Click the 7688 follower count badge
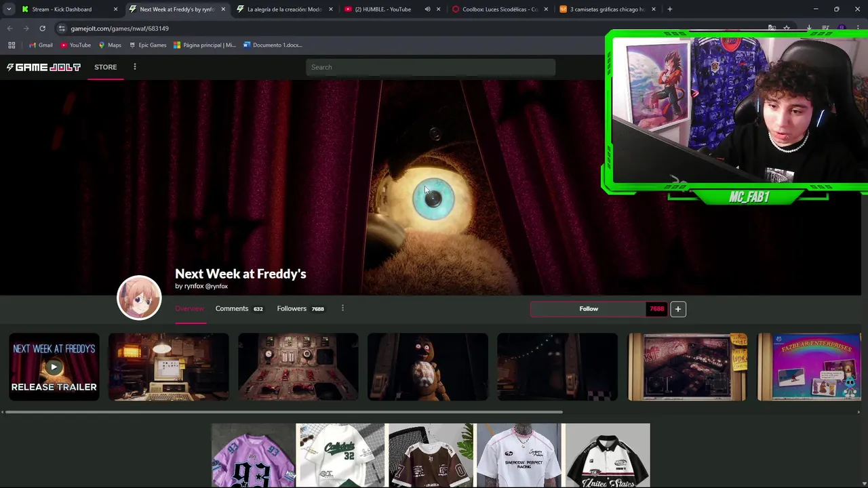Image resolution: width=868 pixels, height=488 pixels. coord(656,309)
